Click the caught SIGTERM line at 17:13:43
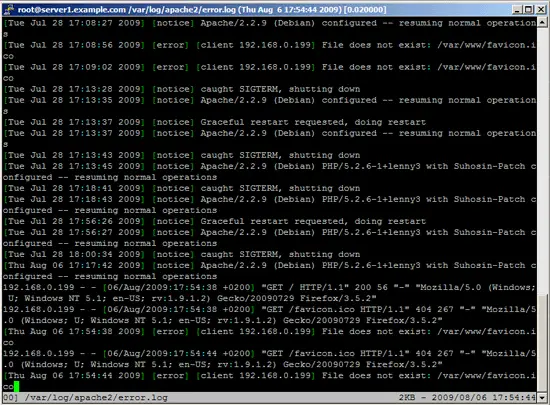550x405 pixels. point(182,155)
